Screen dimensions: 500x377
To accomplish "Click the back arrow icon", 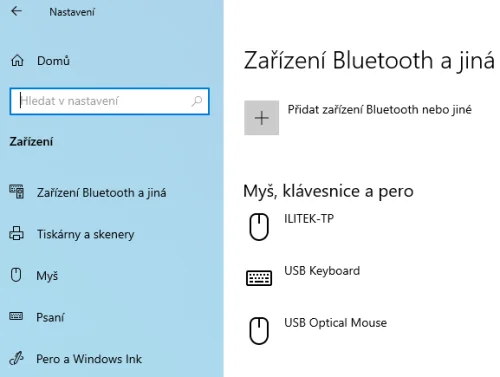I will [16, 11].
